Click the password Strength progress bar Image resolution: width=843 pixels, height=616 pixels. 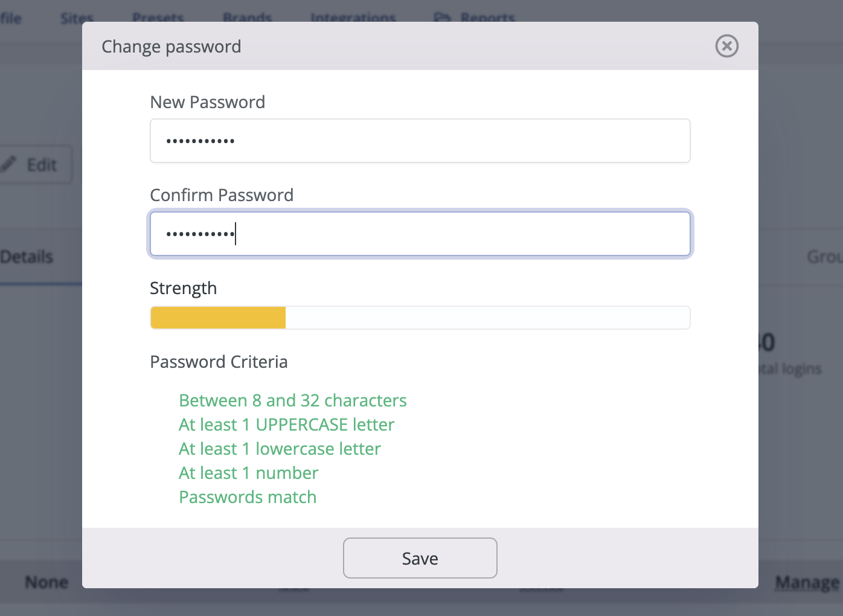[420, 317]
